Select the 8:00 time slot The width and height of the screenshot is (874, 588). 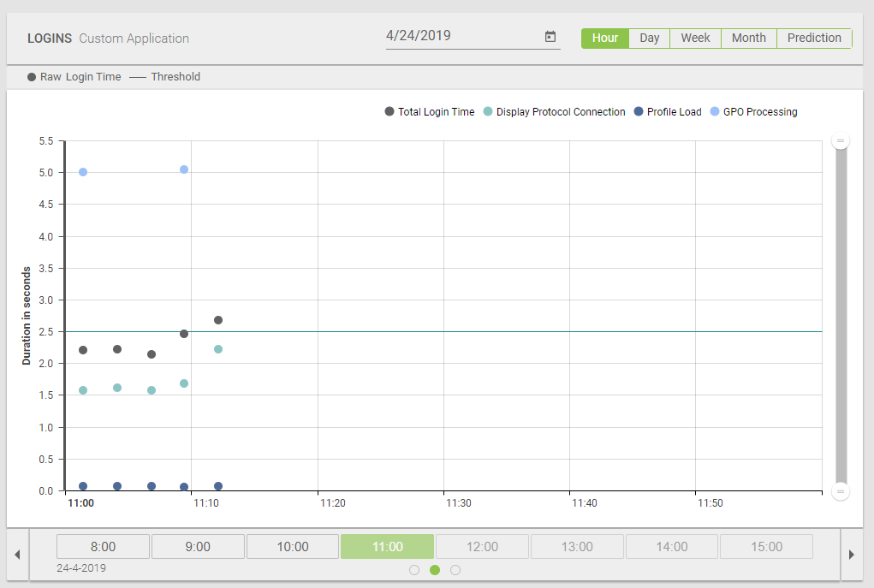103,546
